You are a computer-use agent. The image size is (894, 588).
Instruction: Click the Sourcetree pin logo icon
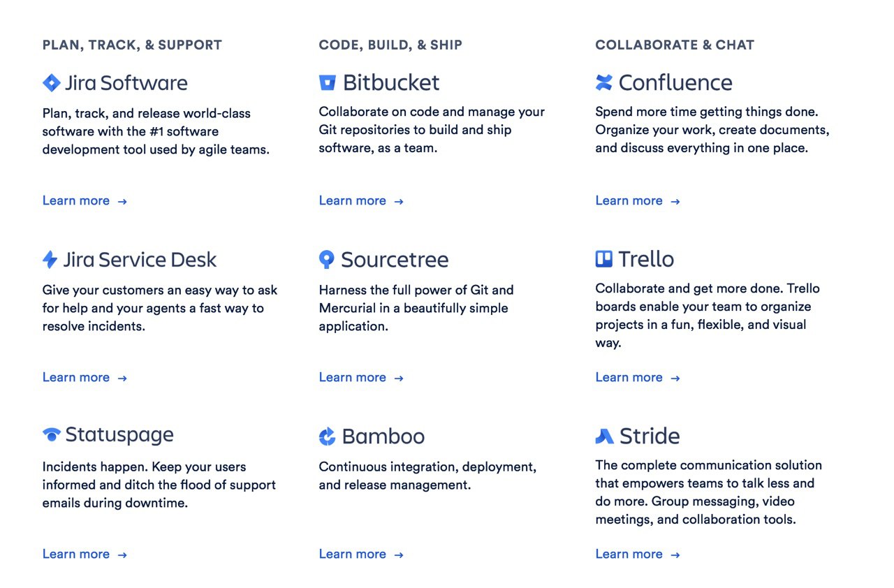click(x=326, y=260)
